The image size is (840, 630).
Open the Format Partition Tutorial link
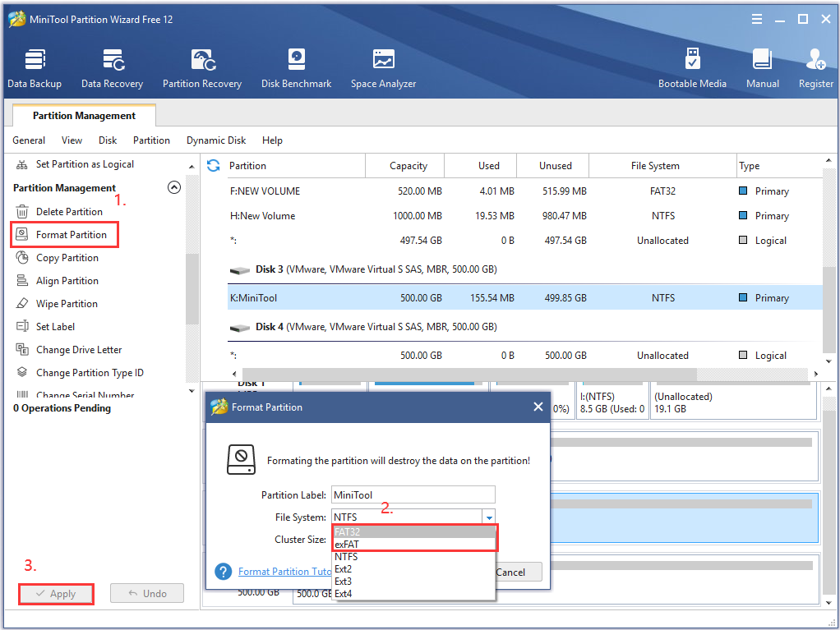click(x=284, y=572)
